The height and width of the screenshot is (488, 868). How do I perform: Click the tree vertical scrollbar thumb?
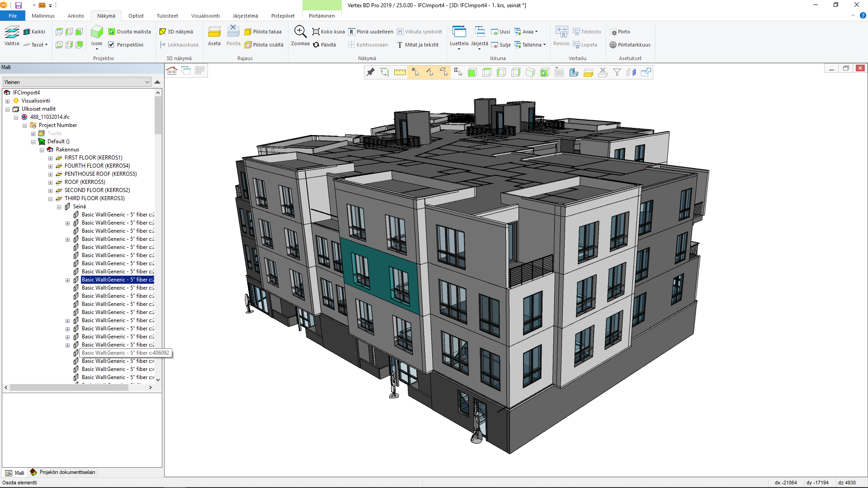point(158,115)
